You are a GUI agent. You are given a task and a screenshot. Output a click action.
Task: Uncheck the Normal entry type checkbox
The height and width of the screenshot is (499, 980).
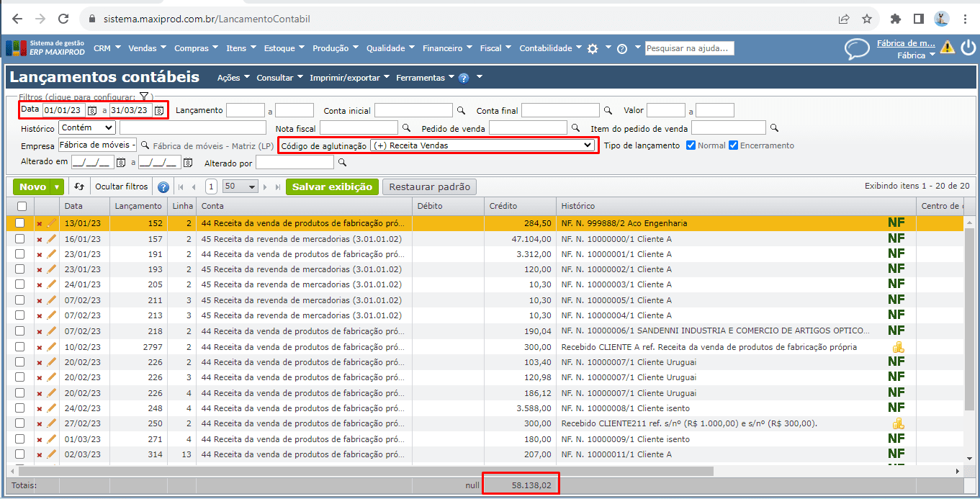click(691, 145)
